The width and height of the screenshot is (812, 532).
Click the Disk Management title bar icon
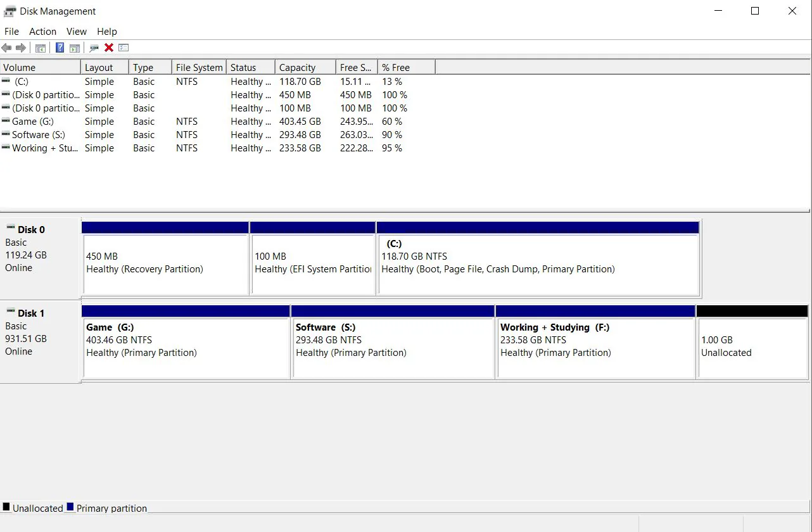click(10, 11)
